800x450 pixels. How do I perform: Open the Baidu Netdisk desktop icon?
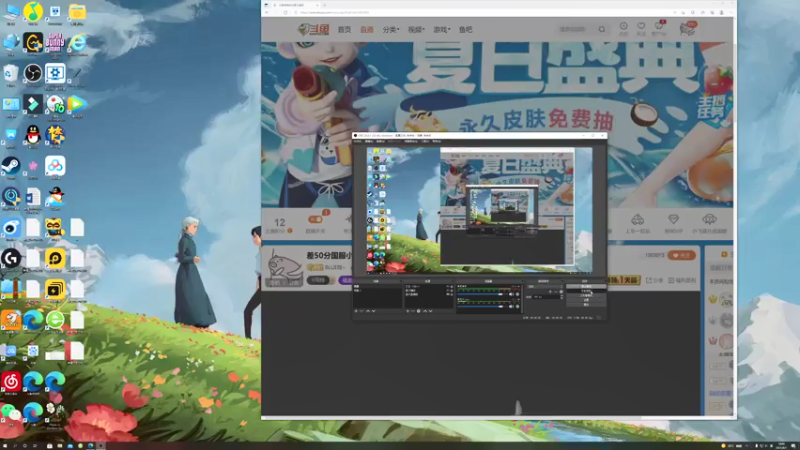coord(55,166)
